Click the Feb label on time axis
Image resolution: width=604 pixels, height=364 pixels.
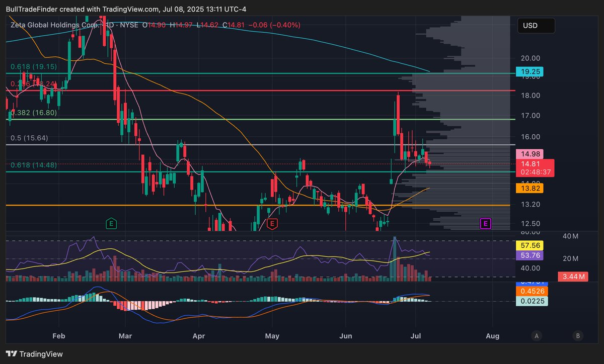click(59, 336)
